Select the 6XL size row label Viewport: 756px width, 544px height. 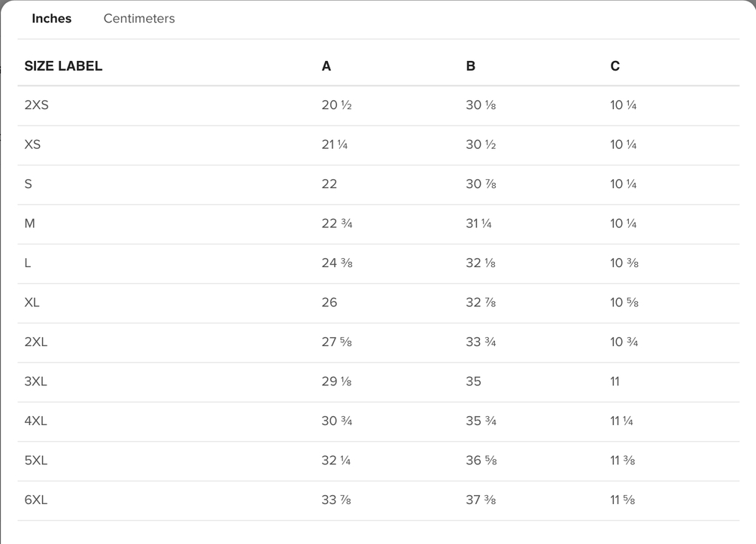click(x=36, y=500)
